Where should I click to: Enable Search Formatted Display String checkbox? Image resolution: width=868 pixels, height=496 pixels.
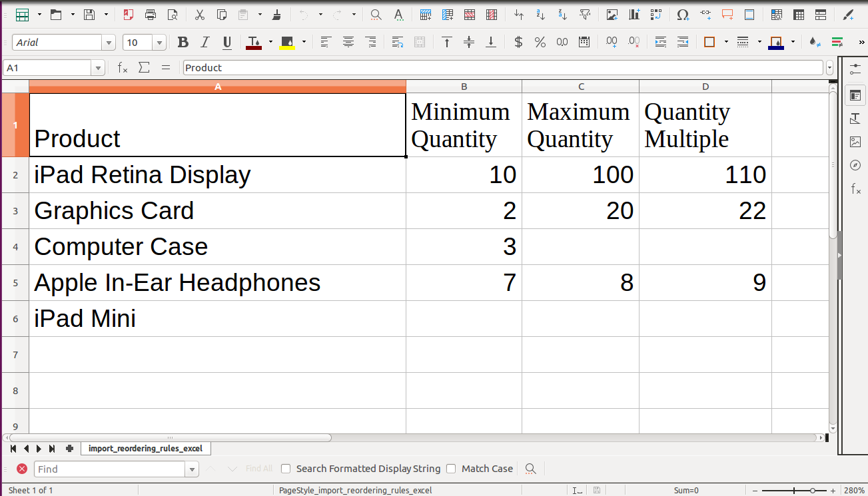pos(286,469)
